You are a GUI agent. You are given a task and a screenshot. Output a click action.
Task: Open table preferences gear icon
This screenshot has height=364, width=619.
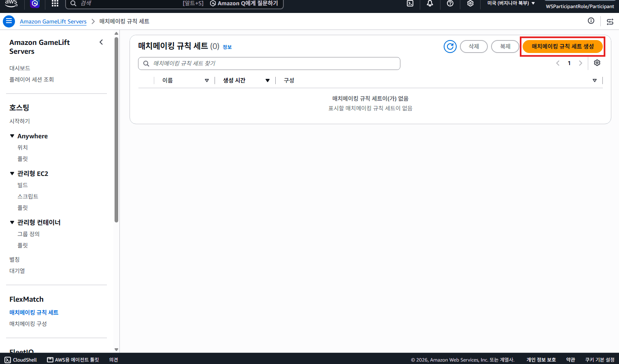tap(597, 63)
